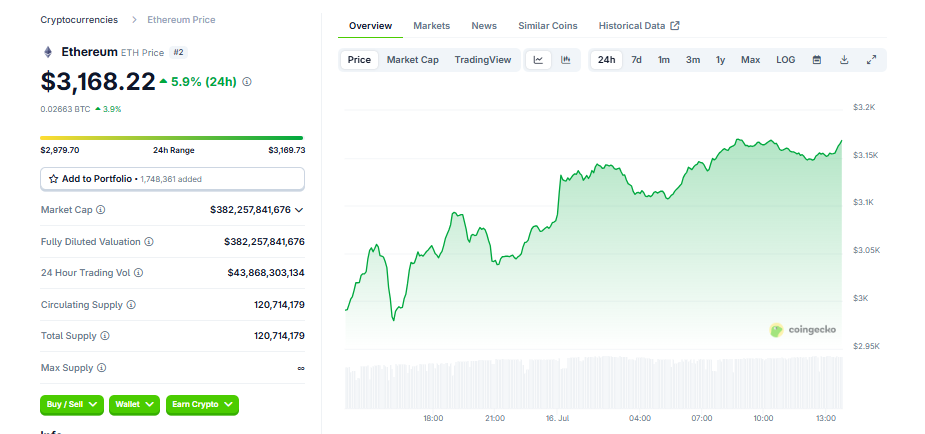
Task: Switch chart to Market Cap mode
Action: (412, 60)
